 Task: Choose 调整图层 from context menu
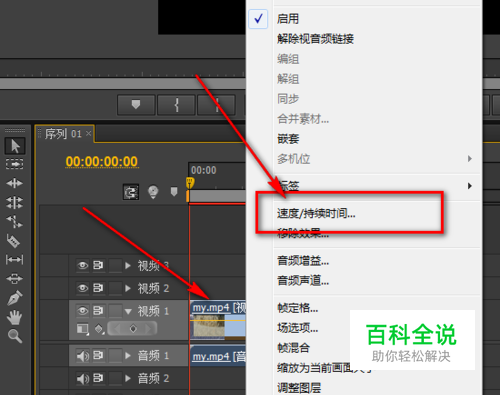(299, 388)
